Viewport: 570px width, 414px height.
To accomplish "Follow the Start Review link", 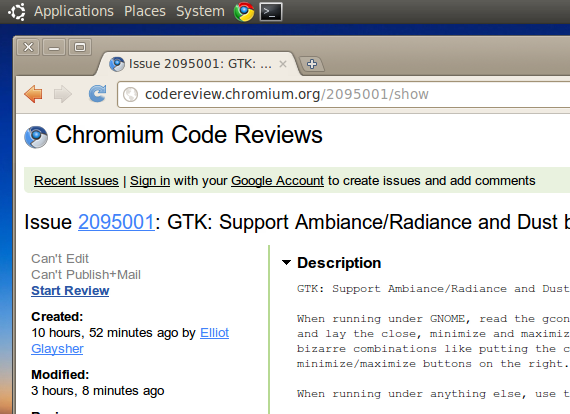I will pyautogui.click(x=70, y=290).
